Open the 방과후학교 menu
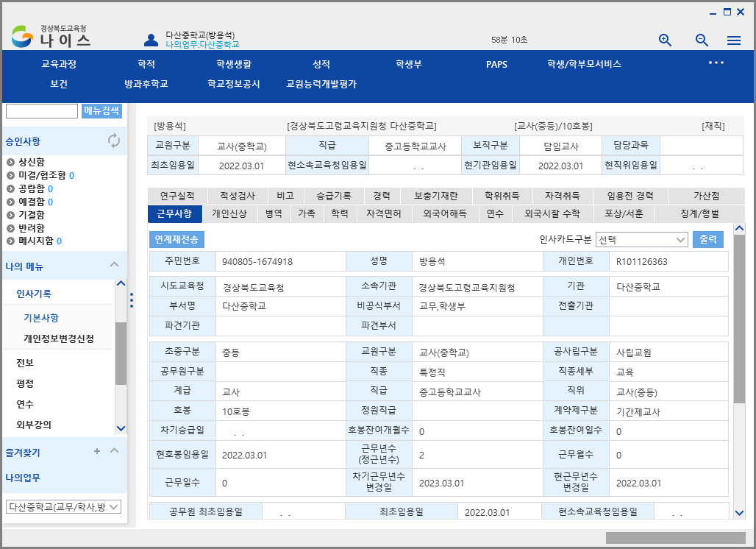 [x=146, y=84]
